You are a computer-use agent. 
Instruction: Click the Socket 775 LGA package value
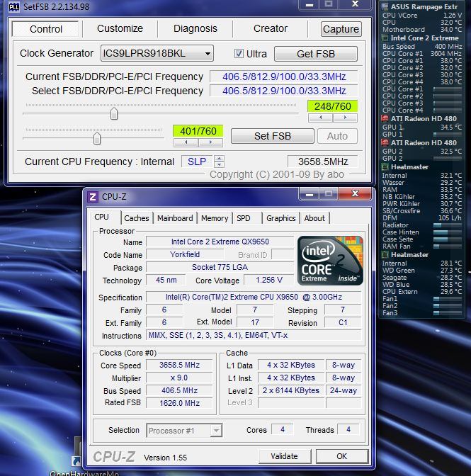(220, 267)
